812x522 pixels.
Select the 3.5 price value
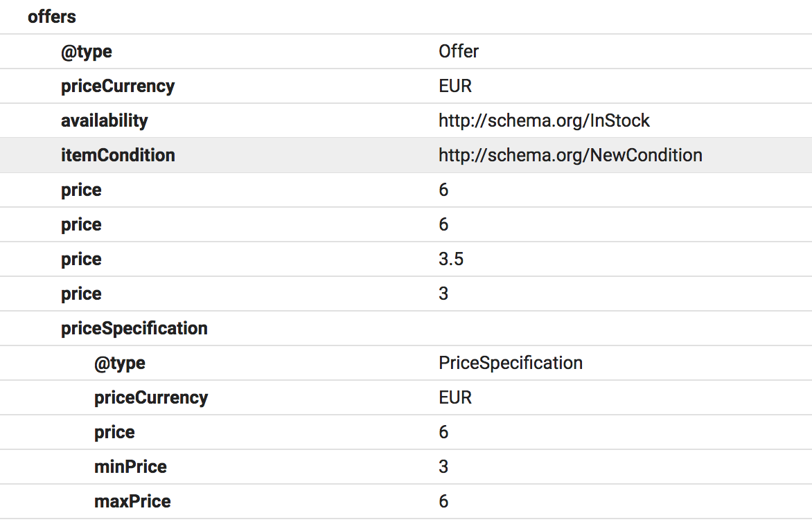tap(451, 259)
